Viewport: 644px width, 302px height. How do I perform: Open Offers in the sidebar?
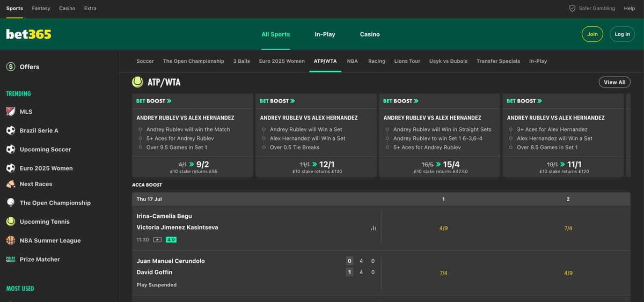click(x=30, y=67)
